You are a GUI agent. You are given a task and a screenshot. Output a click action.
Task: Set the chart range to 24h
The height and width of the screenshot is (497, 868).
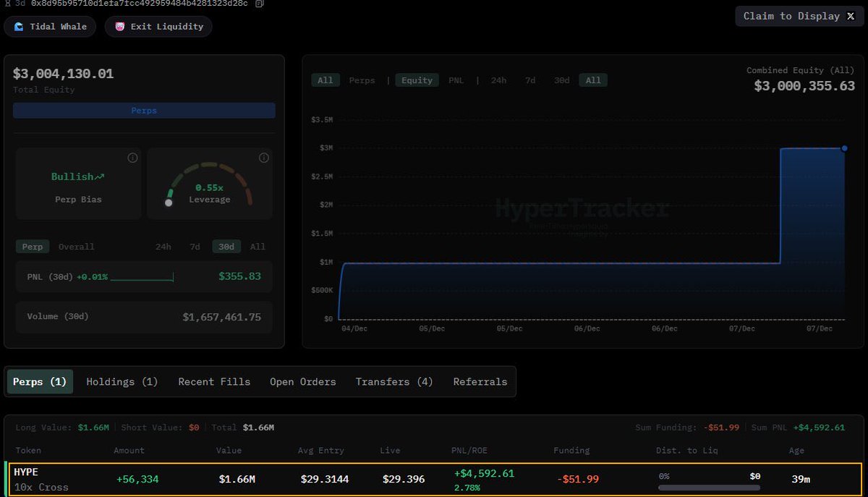pos(498,80)
